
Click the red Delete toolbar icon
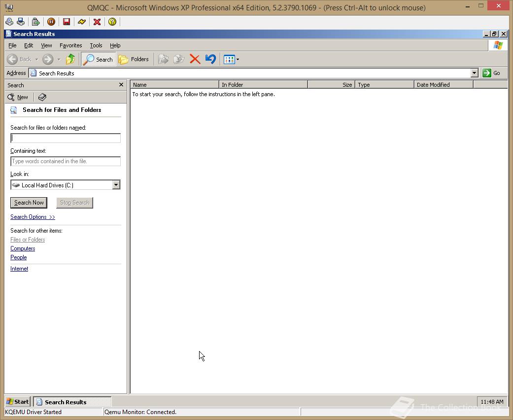pyautogui.click(x=195, y=59)
